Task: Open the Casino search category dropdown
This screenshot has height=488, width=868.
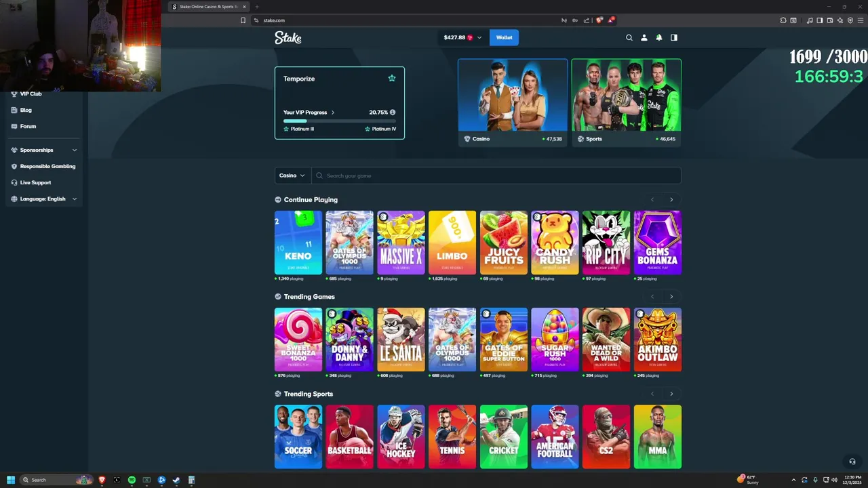Action: pyautogui.click(x=293, y=176)
